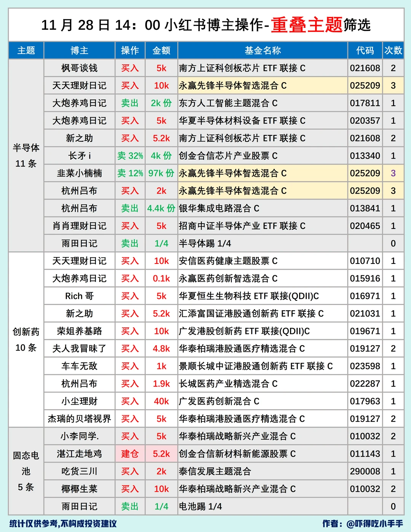Click the 次数 column header
411x532 pixels.
pyautogui.click(x=393, y=50)
